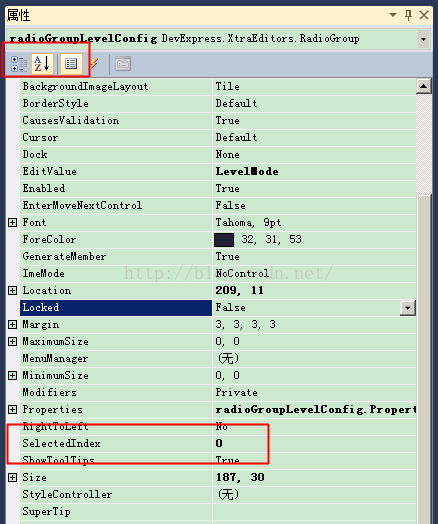The width and height of the screenshot is (438, 524).
Task: Switch to Categorized view icon
Action: tap(19, 64)
